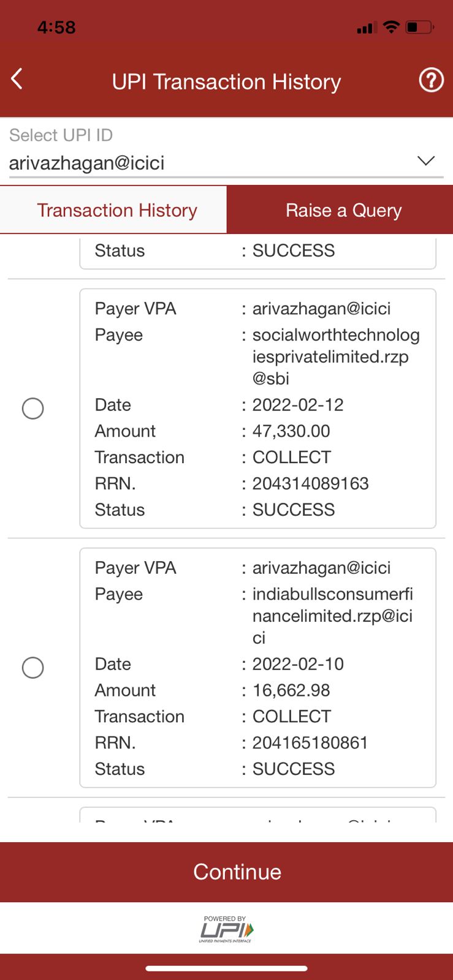453x980 pixels.
Task: Tap the Wi-Fi status icon
Action: (390, 27)
